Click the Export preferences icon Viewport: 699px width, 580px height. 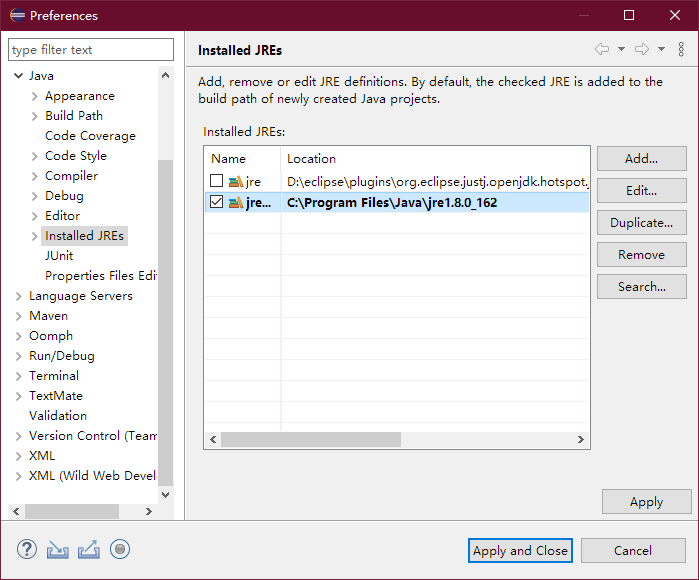click(89, 549)
